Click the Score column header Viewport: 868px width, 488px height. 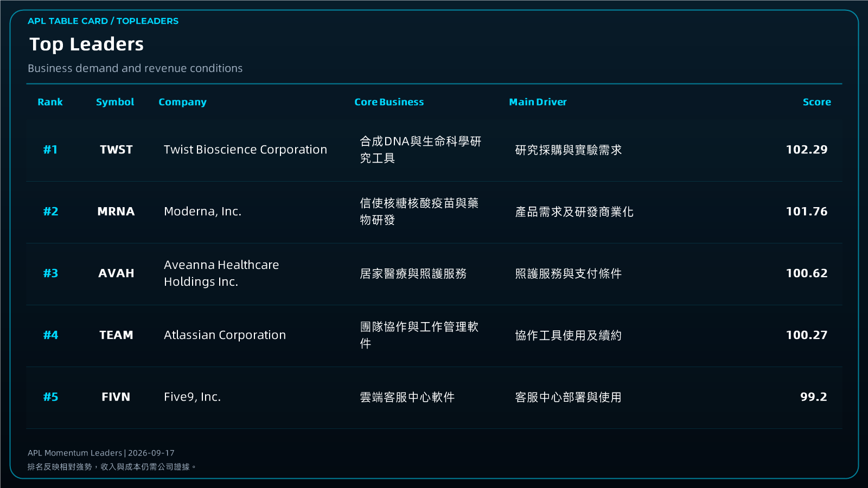tap(816, 102)
